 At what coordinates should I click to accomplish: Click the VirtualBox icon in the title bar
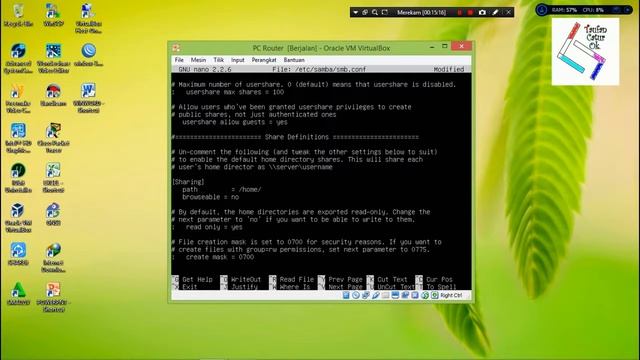[176, 48]
